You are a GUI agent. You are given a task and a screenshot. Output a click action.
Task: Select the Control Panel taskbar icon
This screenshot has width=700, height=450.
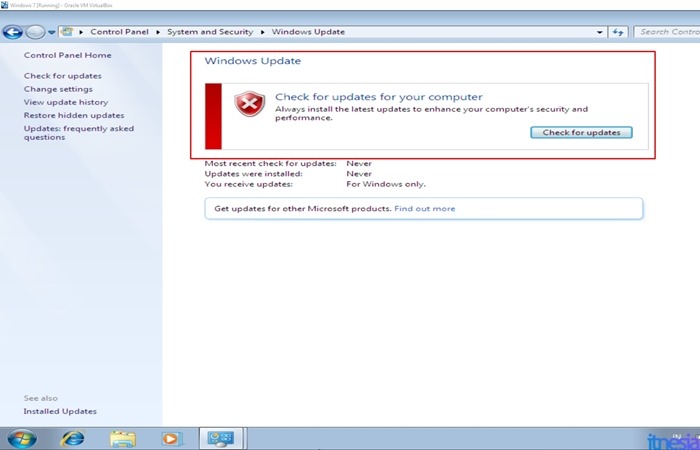(x=220, y=438)
